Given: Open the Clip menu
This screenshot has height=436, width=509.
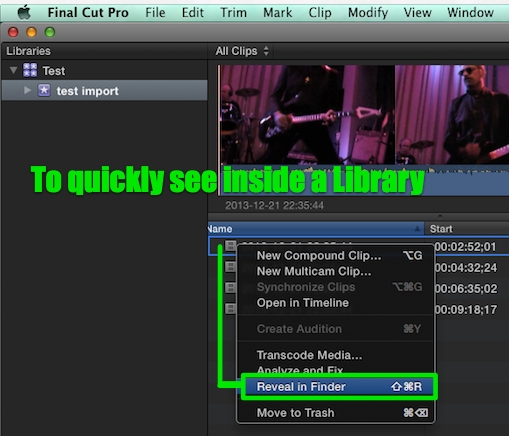Looking at the screenshot, I should click(320, 13).
